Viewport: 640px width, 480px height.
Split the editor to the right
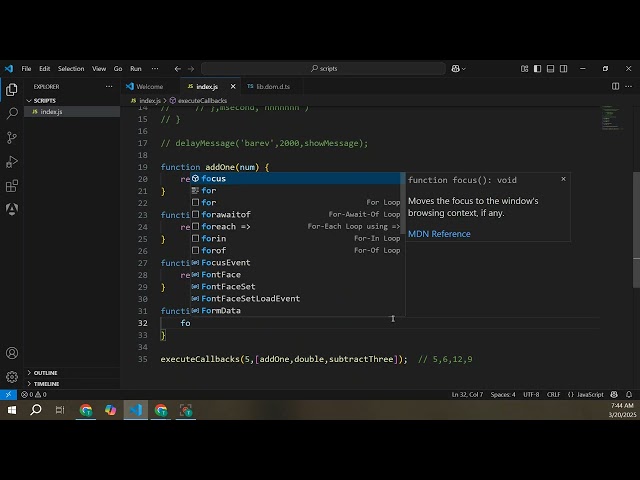coord(616,86)
